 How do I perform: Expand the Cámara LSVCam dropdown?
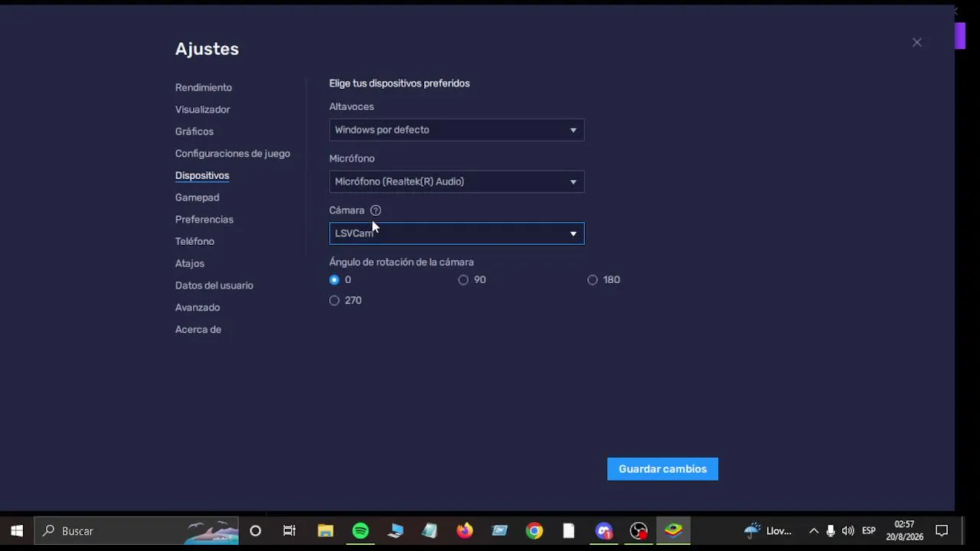456,233
